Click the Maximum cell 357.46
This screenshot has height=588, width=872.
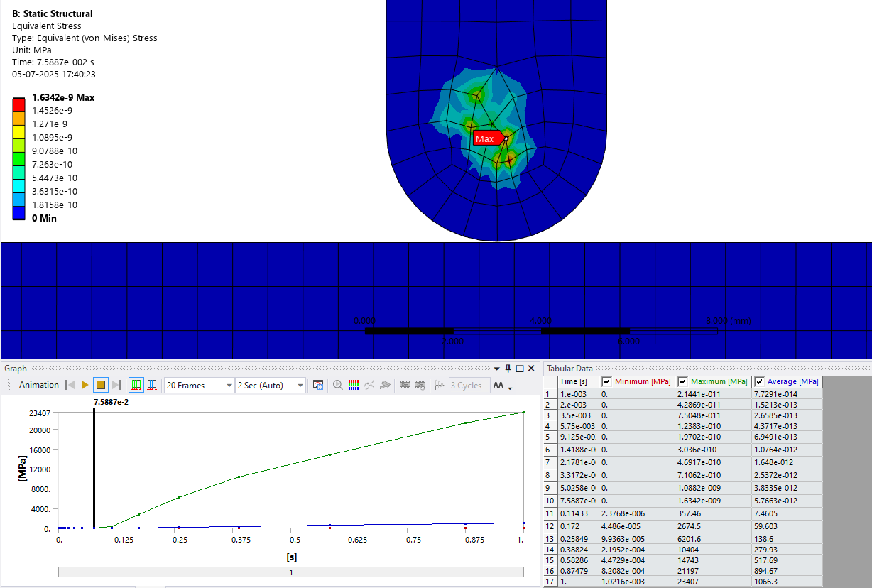(x=714, y=513)
